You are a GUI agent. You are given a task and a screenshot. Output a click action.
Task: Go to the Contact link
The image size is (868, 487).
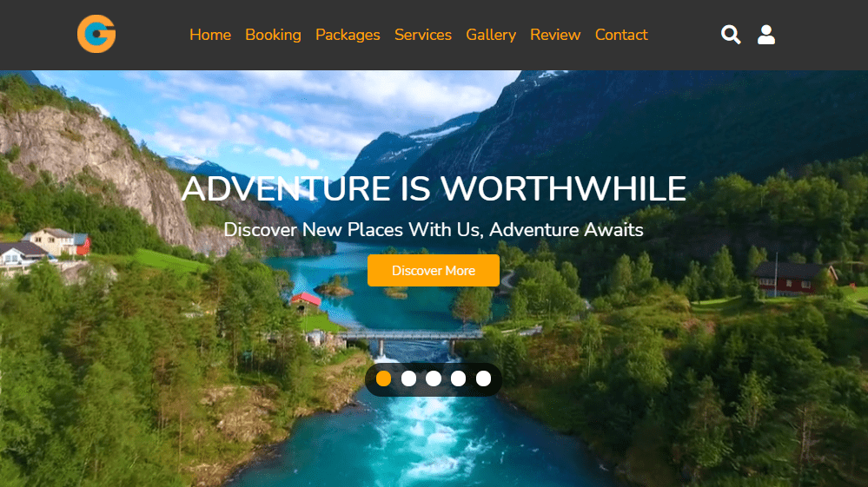pos(621,35)
